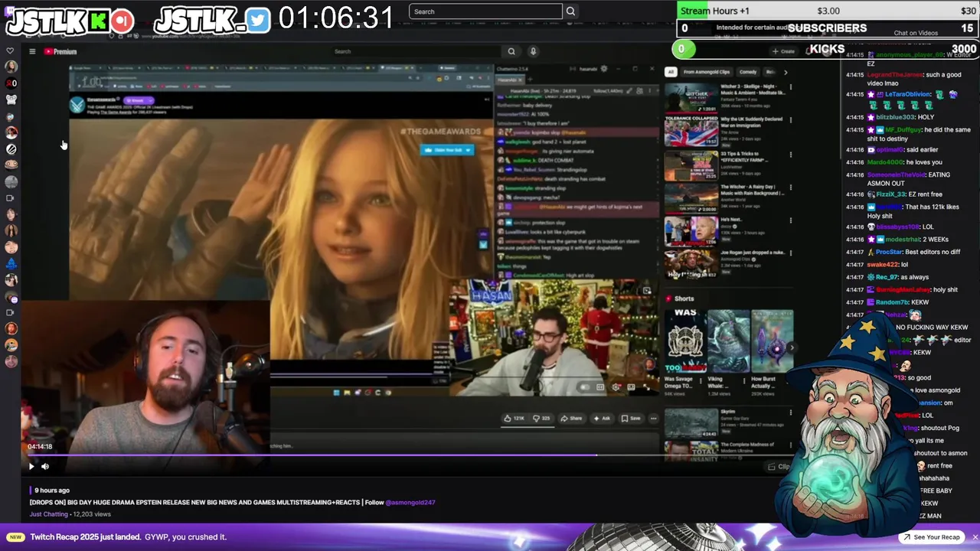Open three-dot menu for 33 Tips video
Viewport: 980px width, 551px height.
pyautogui.click(x=790, y=155)
